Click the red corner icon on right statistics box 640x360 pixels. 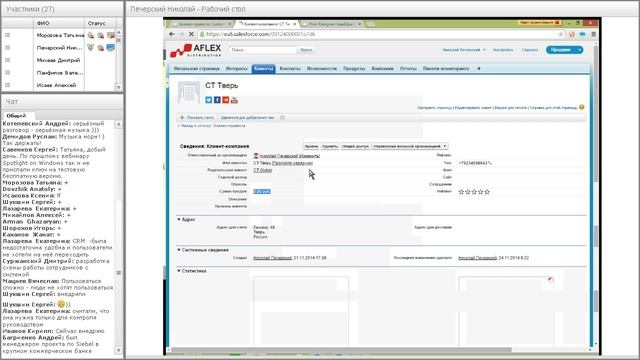[550, 280]
